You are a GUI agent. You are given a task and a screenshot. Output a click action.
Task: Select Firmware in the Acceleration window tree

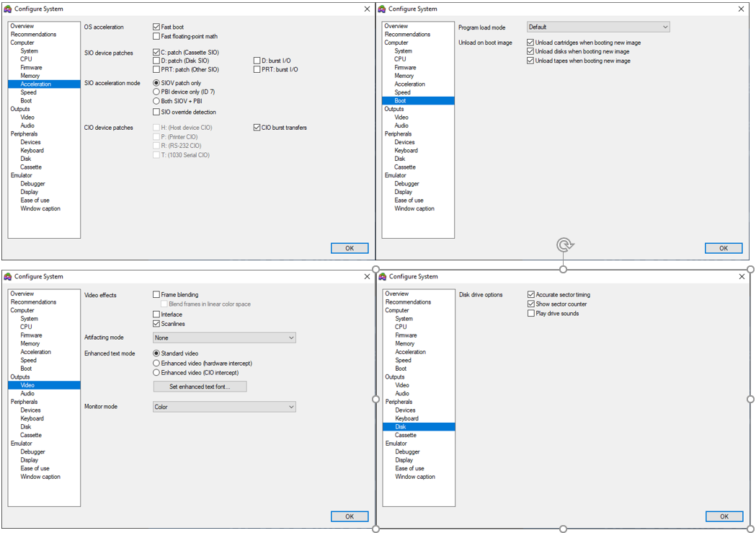(x=31, y=68)
